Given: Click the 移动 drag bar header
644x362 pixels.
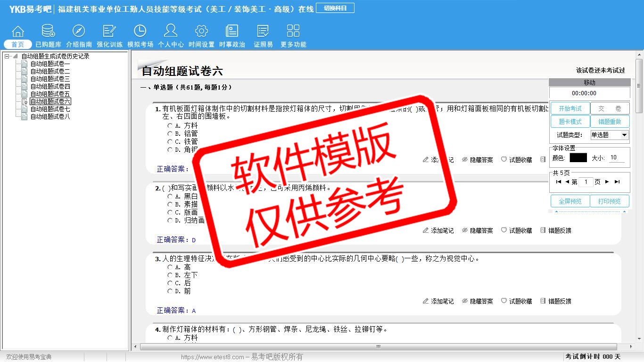Looking at the screenshot, I should click(589, 82).
